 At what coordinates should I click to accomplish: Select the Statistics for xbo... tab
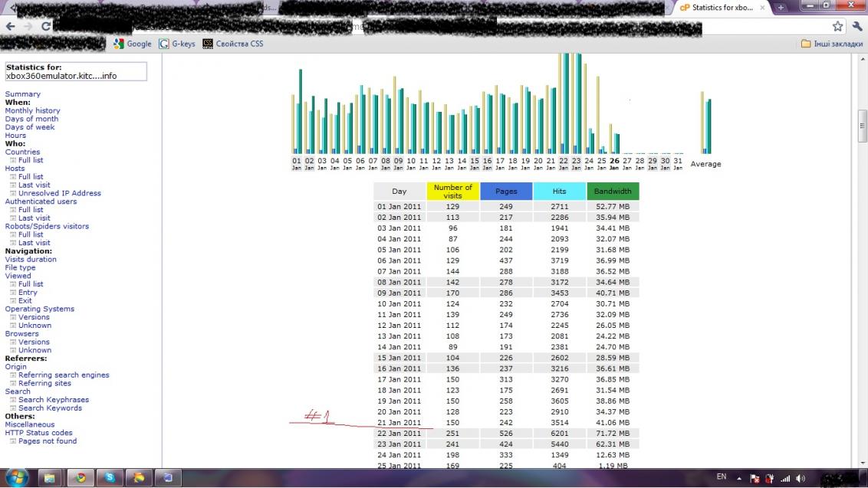click(722, 7)
